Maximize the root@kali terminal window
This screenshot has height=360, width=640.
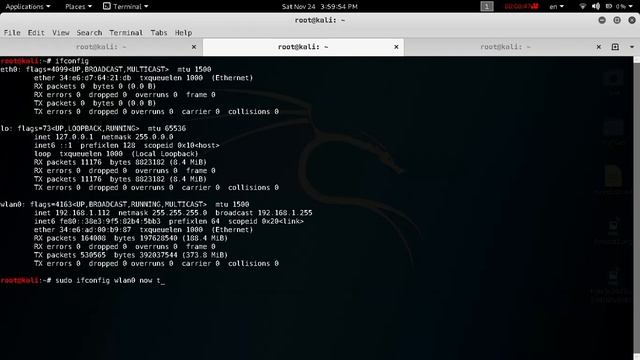pos(617,20)
